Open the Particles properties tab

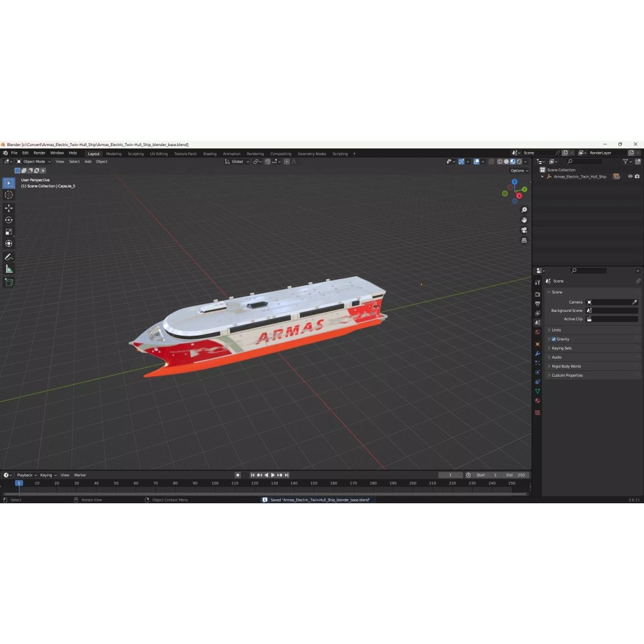537,363
